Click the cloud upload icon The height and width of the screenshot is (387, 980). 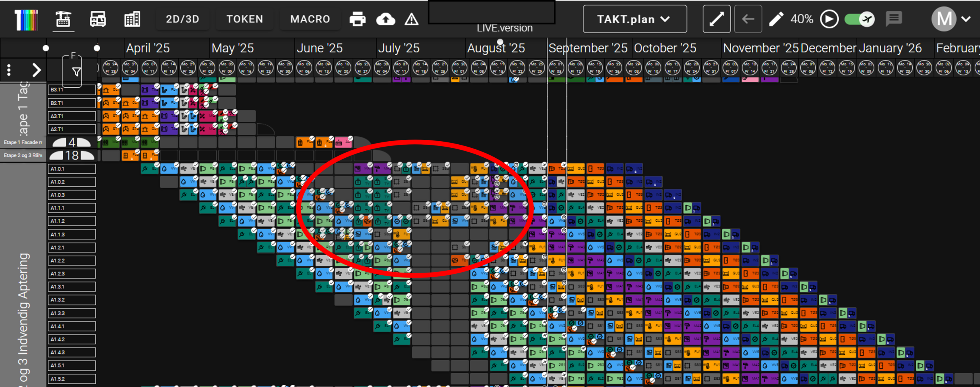point(385,19)
